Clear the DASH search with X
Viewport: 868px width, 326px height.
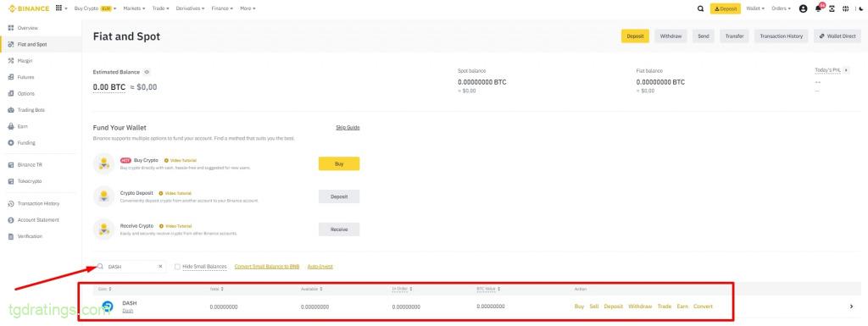(x=160, y=267)
